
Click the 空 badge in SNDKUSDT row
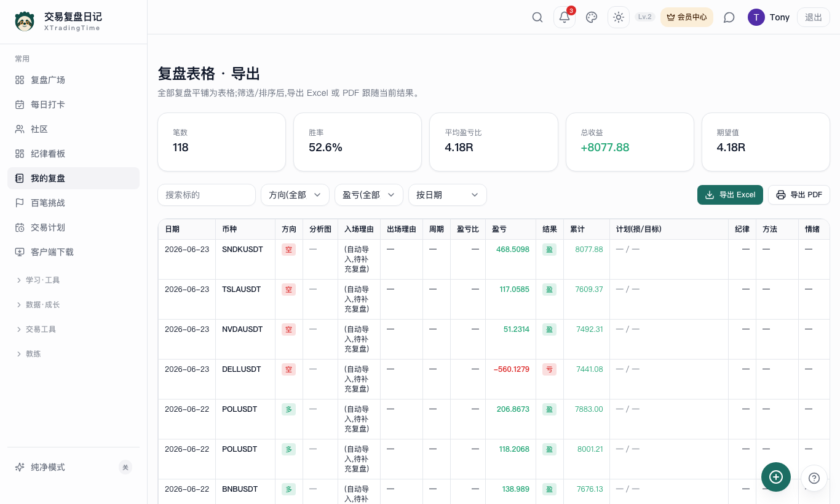[x=288, y=250]
